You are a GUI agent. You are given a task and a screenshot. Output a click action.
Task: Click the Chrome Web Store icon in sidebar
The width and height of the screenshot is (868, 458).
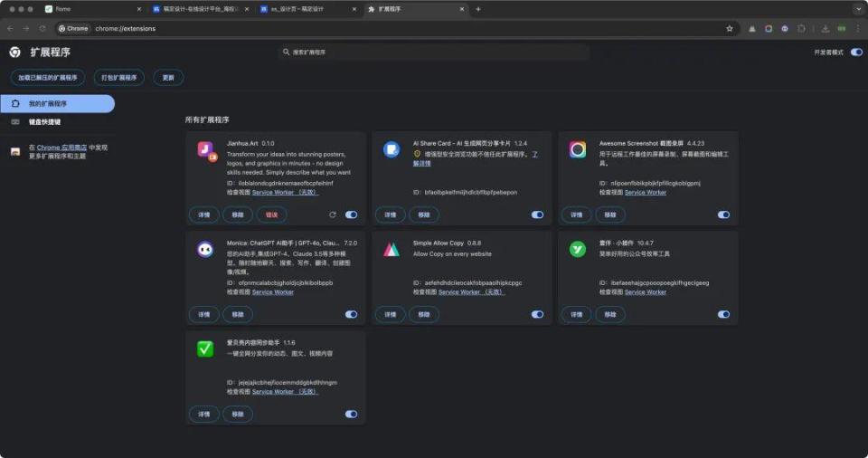[x=15, y=151]
